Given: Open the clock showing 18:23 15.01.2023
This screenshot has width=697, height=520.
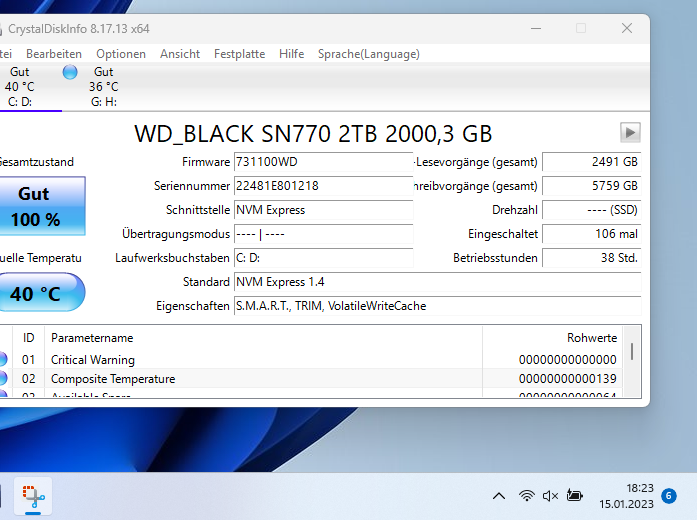Looking at the screenshot, I should 626,496.
